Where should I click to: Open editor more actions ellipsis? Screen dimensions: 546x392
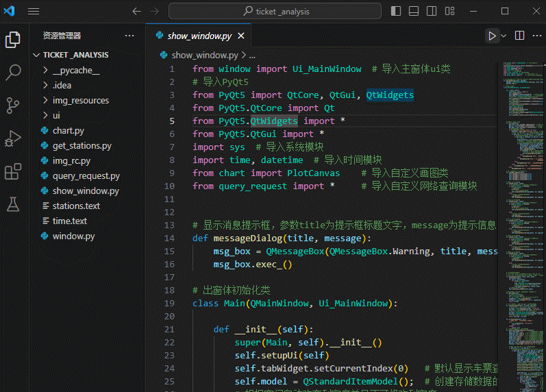coord(537,36)
